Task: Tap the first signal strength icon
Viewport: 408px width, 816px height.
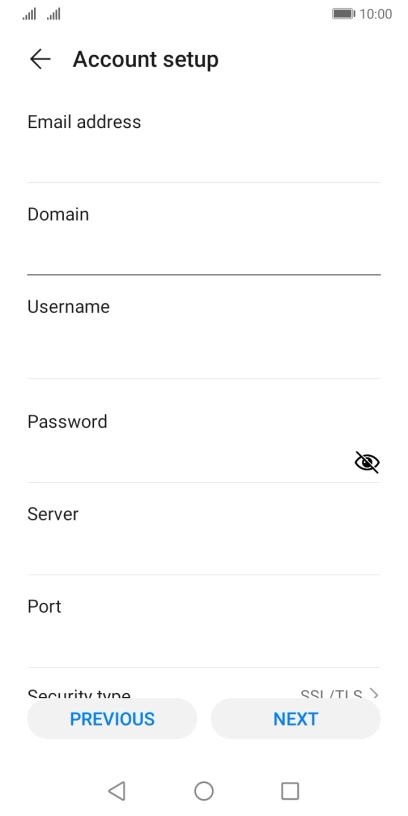Action: 29,14
